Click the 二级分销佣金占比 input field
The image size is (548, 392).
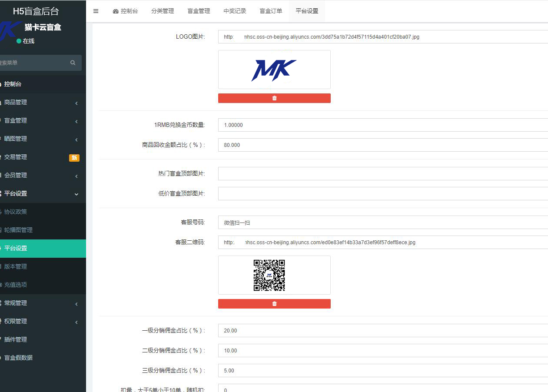pyautogui.click(x=383, y=351)
